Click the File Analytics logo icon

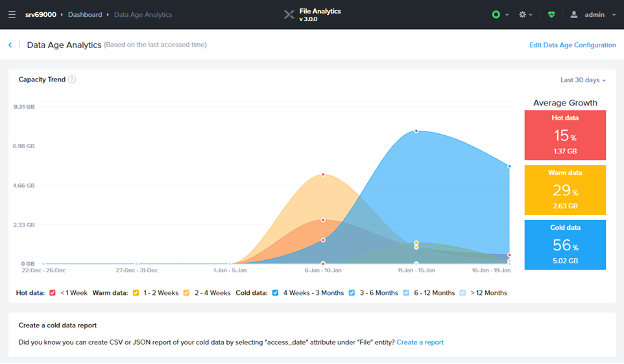pos(289,15)
